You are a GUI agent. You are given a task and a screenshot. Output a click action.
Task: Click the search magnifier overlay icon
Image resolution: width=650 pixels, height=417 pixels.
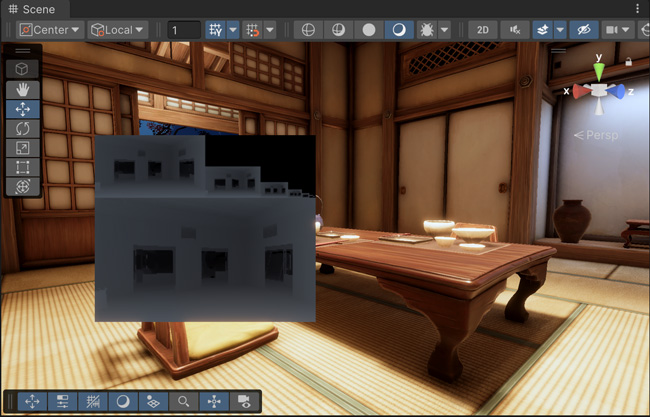pyautogui.click(x=184, y=401)
